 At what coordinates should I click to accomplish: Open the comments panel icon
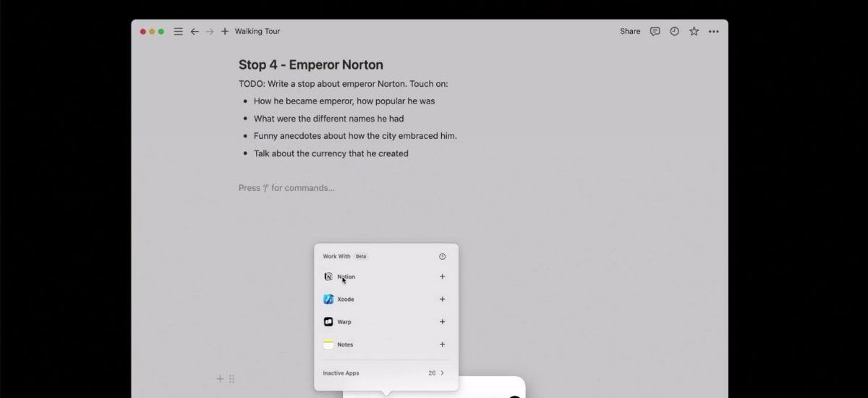pyautogui.click(x=655, y=31)
